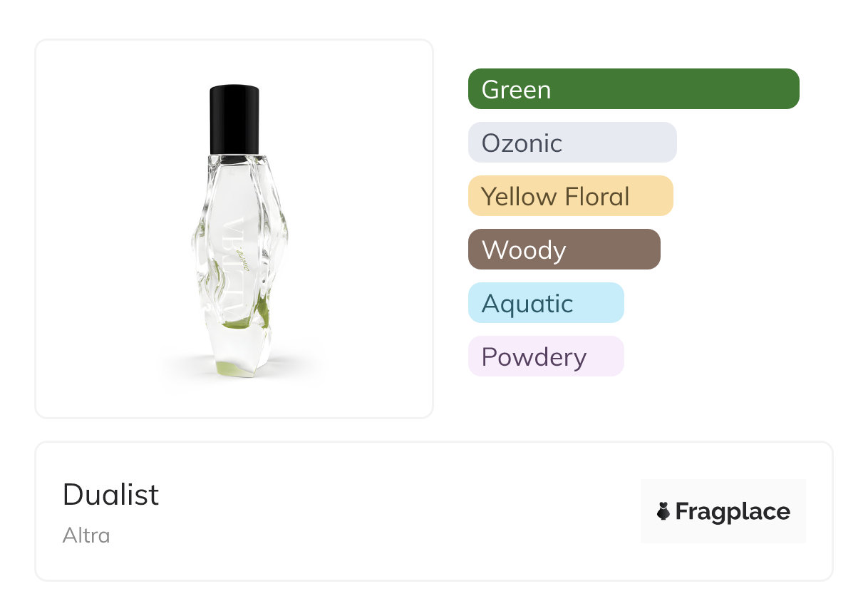868x616 pixels.
Task: Select the Green accord bar
Action: pyautogui.click(x=633, y=89)
